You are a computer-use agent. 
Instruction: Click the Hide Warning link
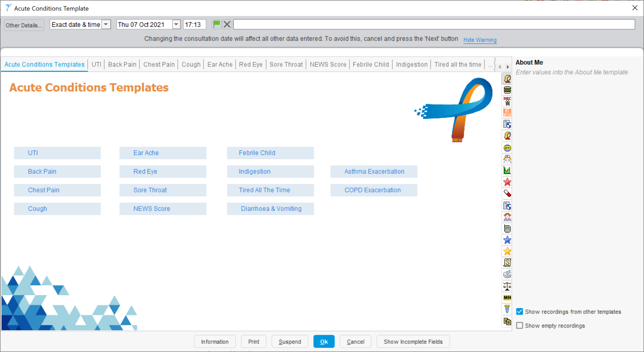coord(480,40)
